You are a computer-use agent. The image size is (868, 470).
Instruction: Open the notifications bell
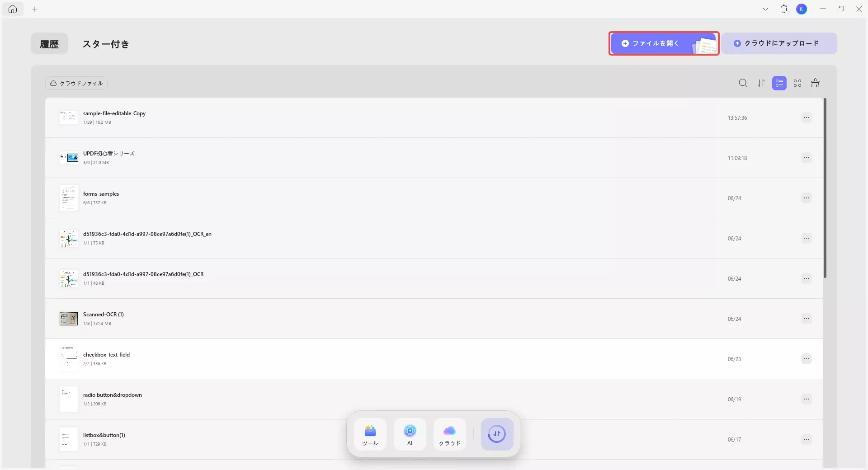coord(783,9)
